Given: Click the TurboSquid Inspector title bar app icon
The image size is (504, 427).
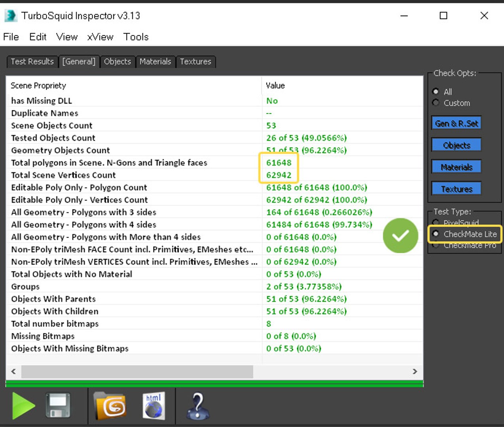Looking at the screenshot, I should click(11, 16).
